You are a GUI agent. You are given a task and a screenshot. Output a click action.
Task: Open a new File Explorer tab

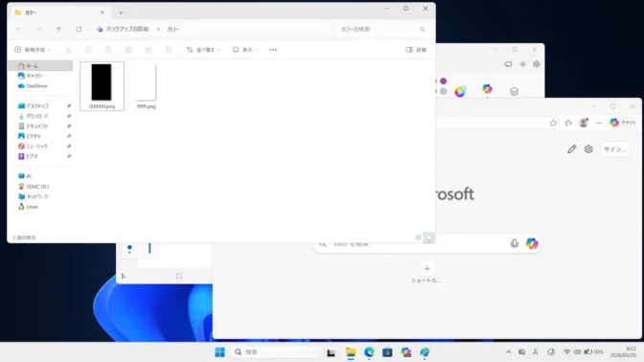[x=121, y=12]
